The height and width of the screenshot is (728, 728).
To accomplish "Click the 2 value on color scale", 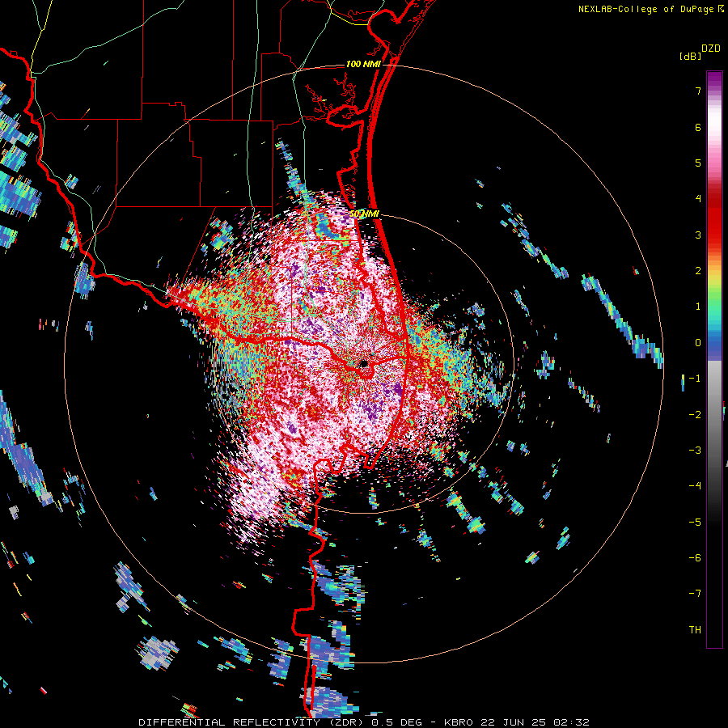I will [x=698, y=271].
